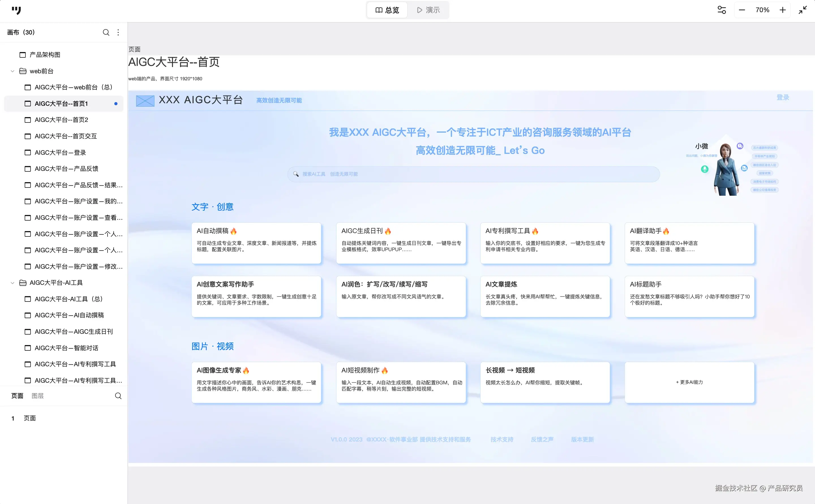The height and width of the screenshot is (504, 815).
Task: Click the 搜索AI工具 search input field
Action: [473, 174]
